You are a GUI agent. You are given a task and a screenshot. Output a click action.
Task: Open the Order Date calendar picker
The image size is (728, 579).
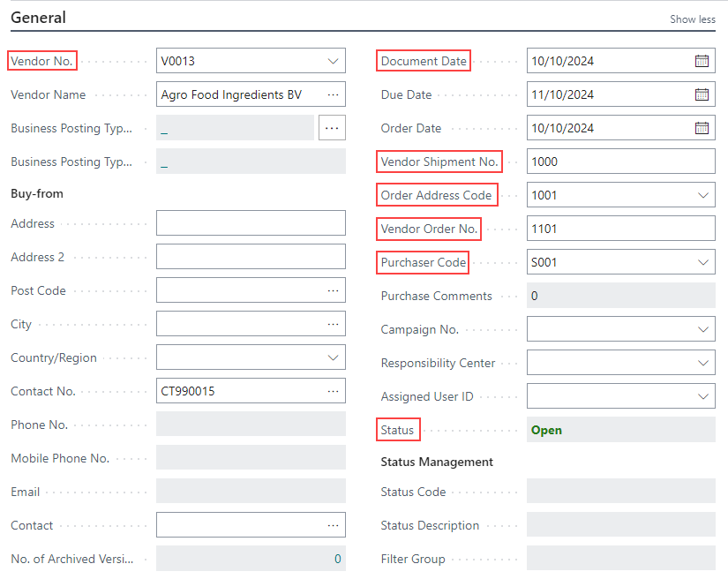[702, 128]
